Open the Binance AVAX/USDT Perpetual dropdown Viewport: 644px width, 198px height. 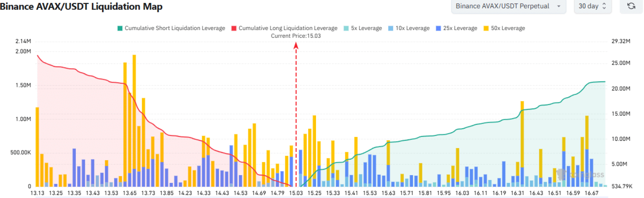click(509, 6)
